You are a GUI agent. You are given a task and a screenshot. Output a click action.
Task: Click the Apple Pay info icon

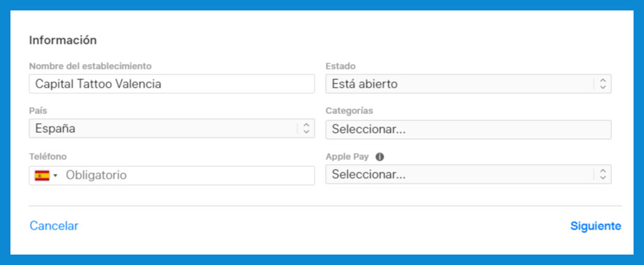coord(379,156)
